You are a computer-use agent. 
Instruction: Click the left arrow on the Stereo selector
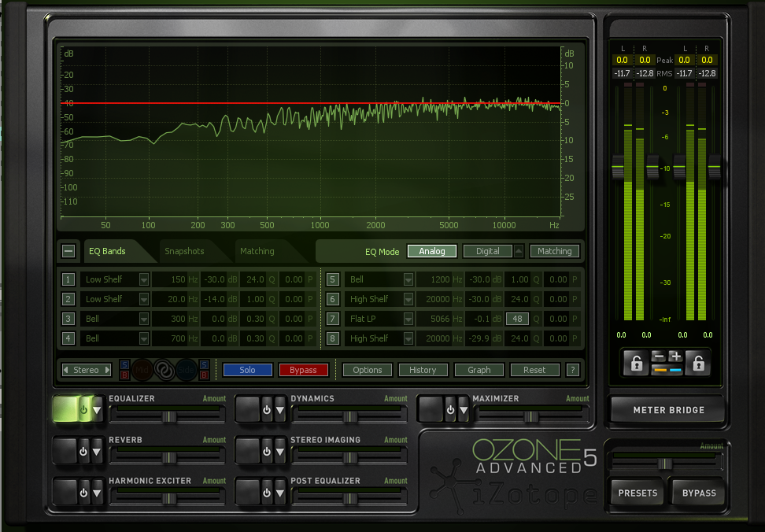point(66,370)
